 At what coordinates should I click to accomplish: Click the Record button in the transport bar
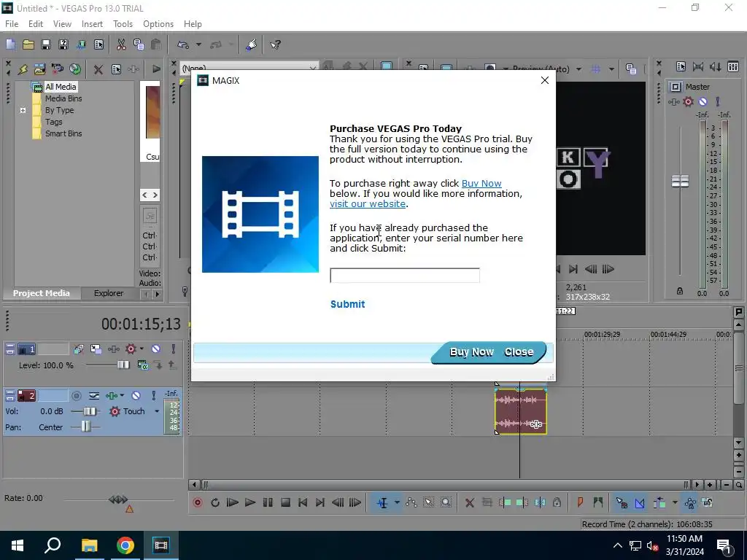(x=197, y=502)
